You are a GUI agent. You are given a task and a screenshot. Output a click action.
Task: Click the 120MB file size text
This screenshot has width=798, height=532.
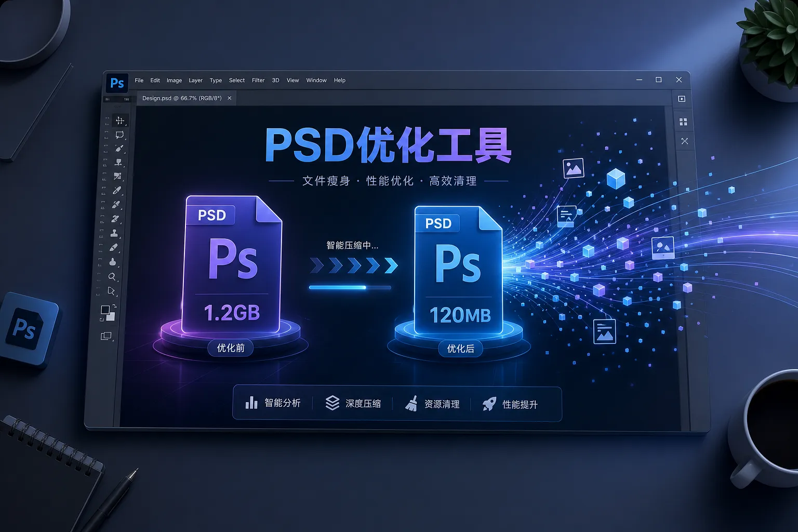click(x=460, y=315)
